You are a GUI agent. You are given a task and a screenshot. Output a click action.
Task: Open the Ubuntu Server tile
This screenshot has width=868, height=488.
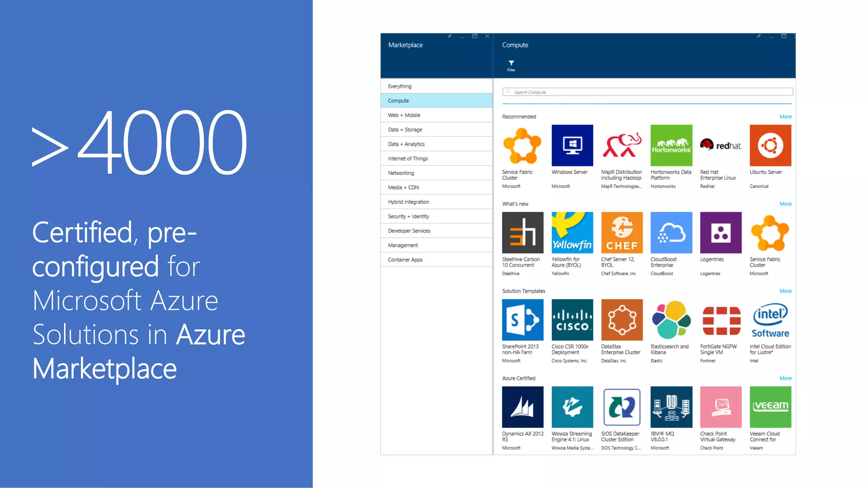point(771,145)
